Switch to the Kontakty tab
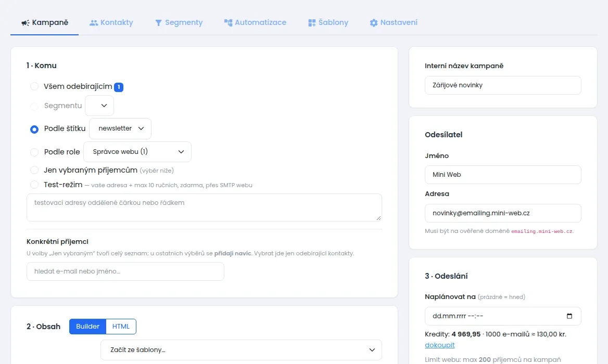Screen dimensions: 608x364 [x=111, y=22]
